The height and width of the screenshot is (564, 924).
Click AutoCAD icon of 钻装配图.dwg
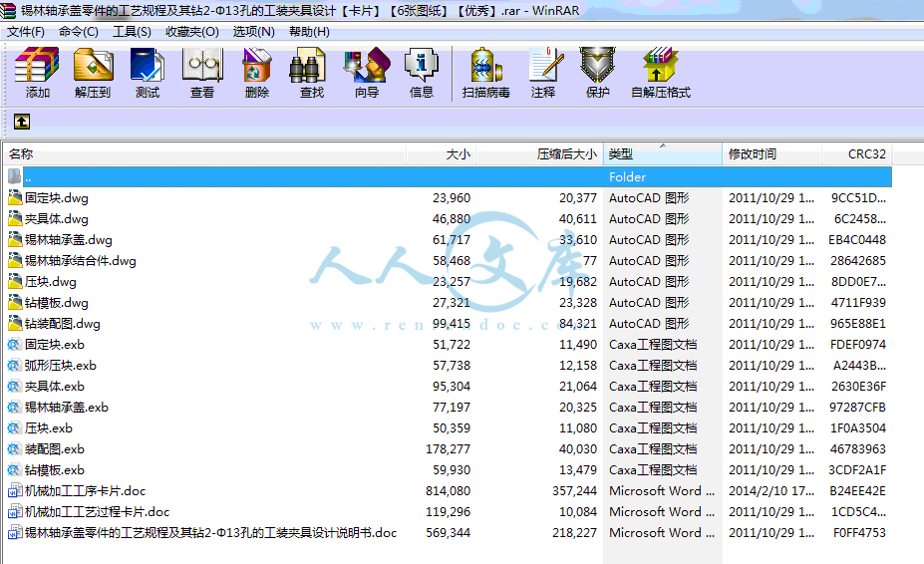15,323
